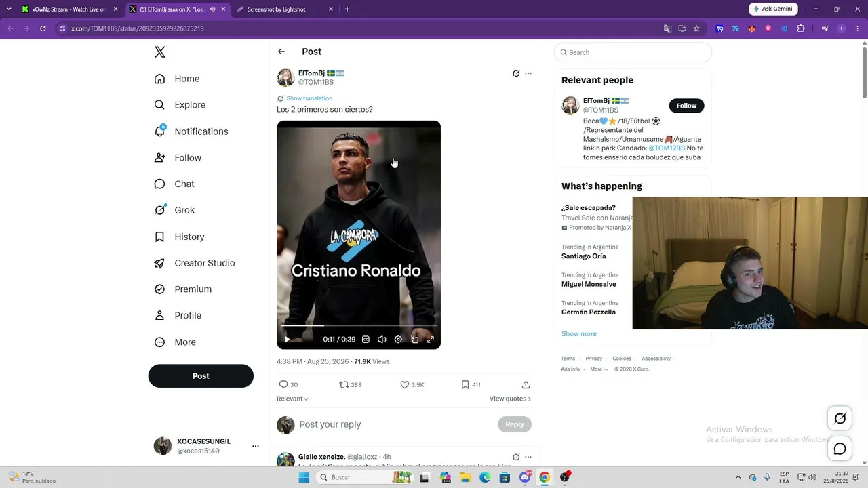Open Profile in the sidebar
868x488 pixels.
click(178, 316)
